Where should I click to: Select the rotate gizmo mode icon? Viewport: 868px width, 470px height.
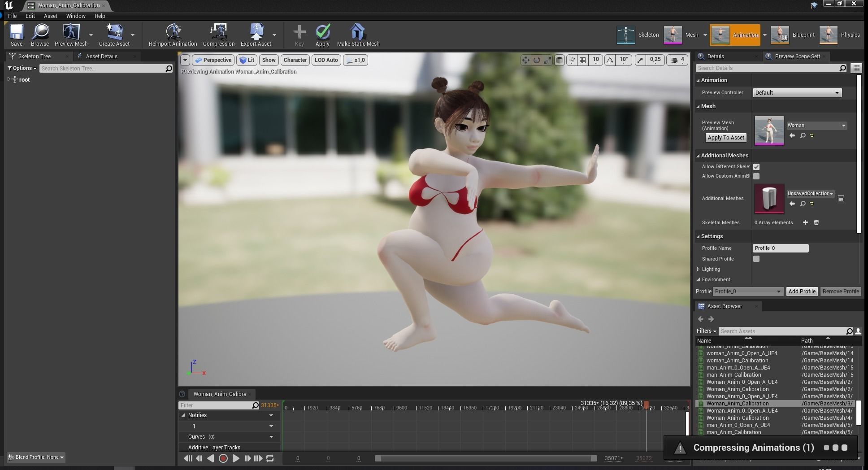[536, 60]
